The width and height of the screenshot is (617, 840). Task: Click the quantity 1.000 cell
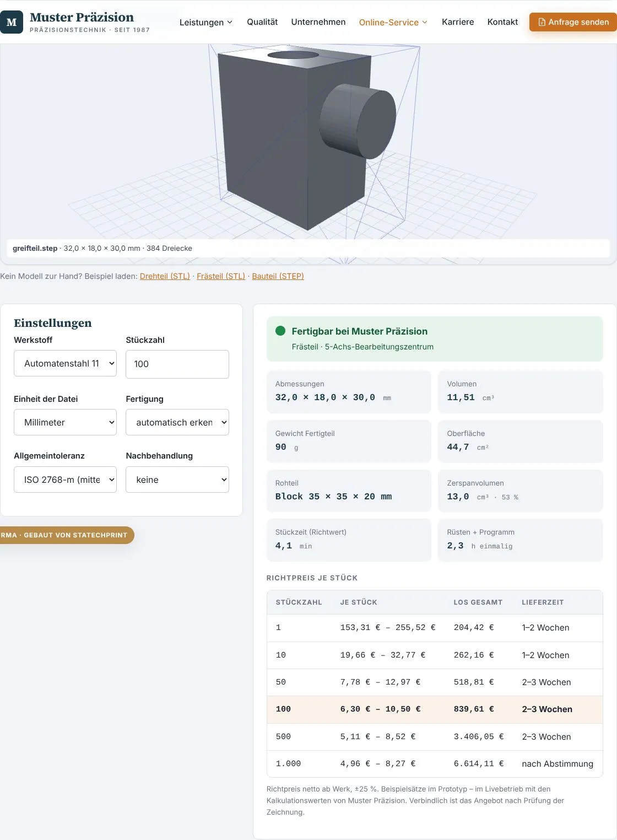coord(288,764)
